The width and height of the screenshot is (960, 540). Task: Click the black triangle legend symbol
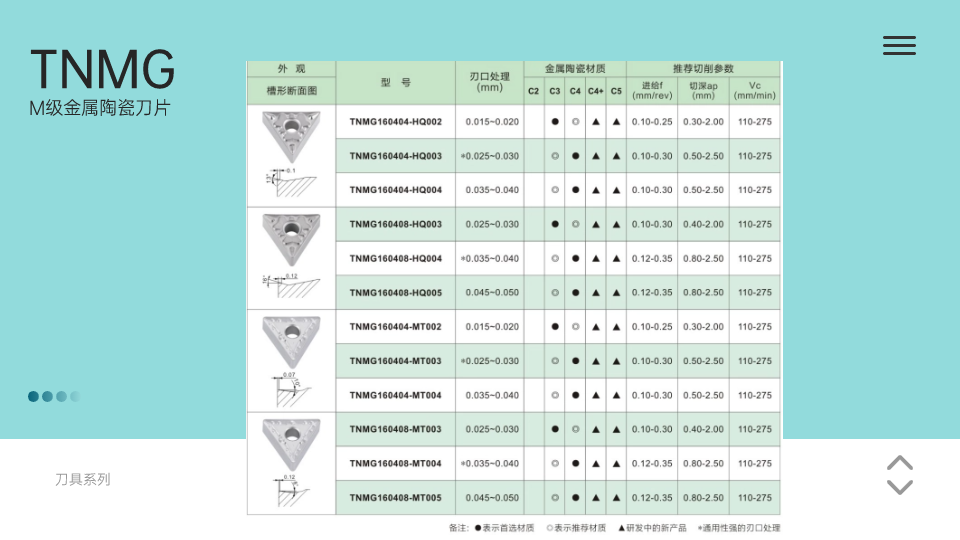pyautogui.click(x=621, y=528)
